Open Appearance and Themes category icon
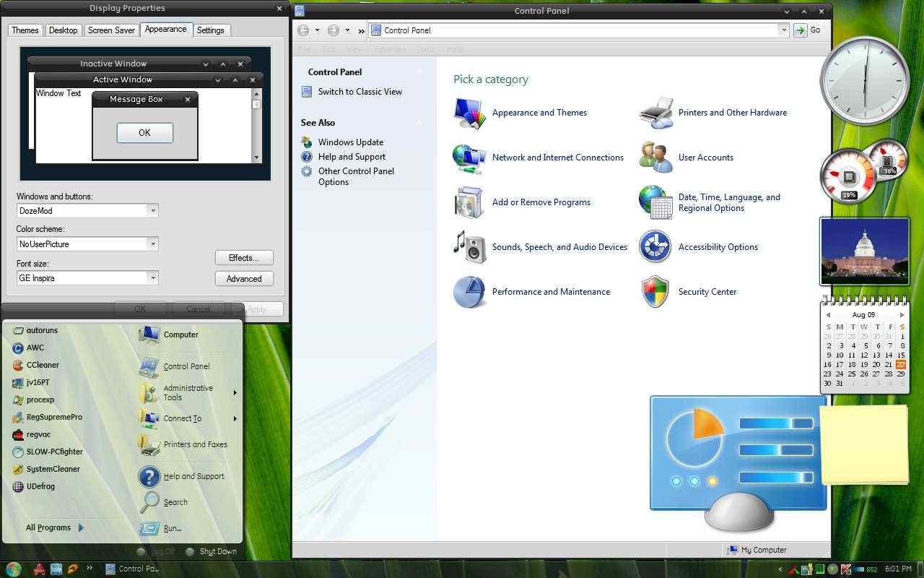This screenshot has height=578, width=924. [x=470, y=113]
